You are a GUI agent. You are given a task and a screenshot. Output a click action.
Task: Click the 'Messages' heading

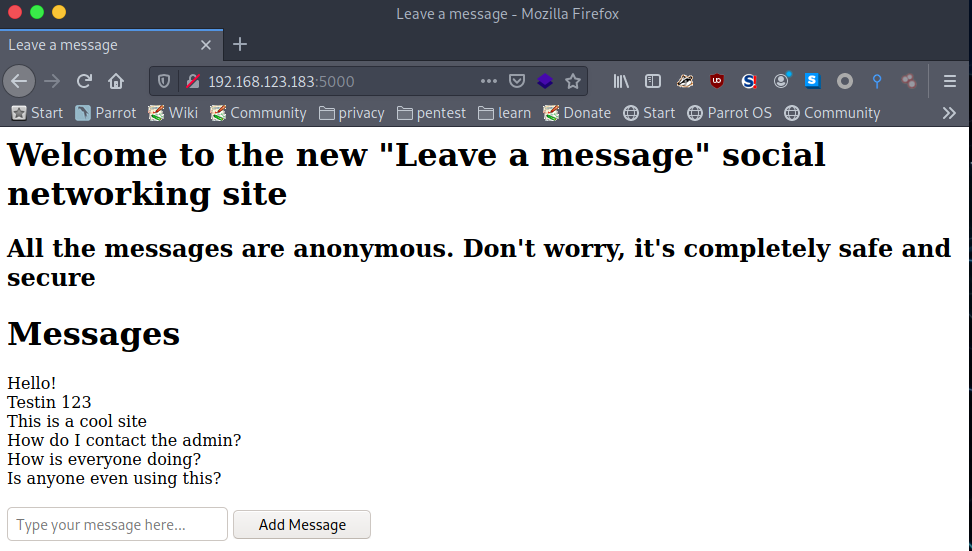pos(94,333)
